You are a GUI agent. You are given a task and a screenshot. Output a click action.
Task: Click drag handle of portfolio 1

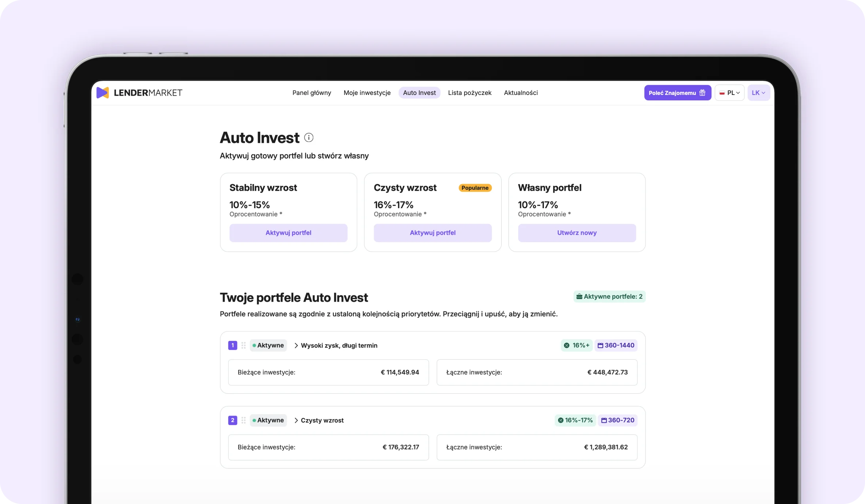243,345
